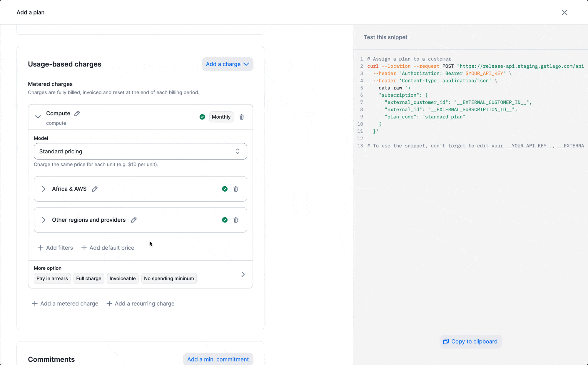The height and width of the screenshot is (365, 588).
Task: Close the Add a plan dialog
Action: [x=564, y=12]
